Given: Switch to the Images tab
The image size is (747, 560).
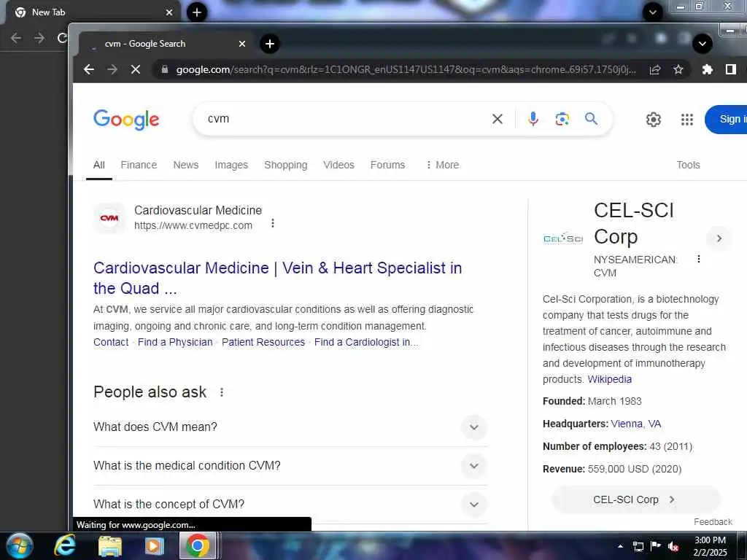Looking at the screenshot, I should [231, 165].
